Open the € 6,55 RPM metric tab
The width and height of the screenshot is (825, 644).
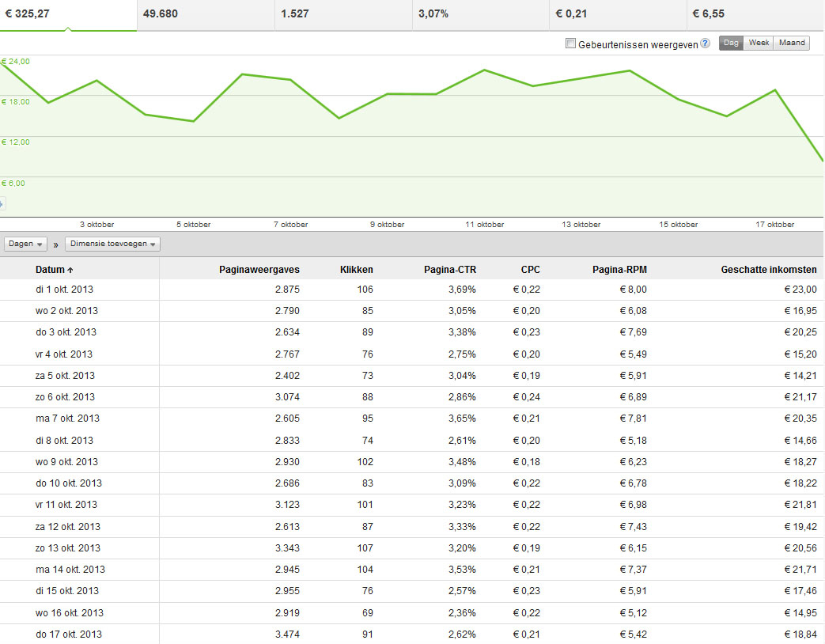tap(755, 14)
